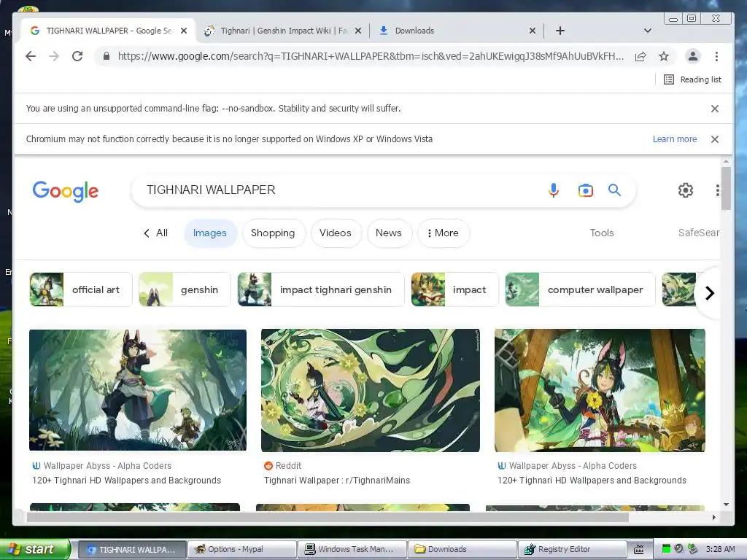The width and height of the screenshot is (747, 560).
Task: Click the browser forward arrow
Action: [54, 56]
